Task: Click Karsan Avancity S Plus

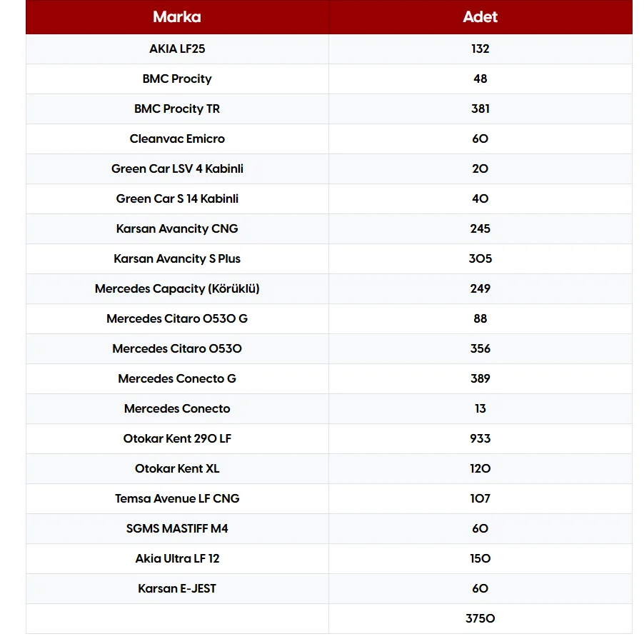Action: tap(177, 258)
